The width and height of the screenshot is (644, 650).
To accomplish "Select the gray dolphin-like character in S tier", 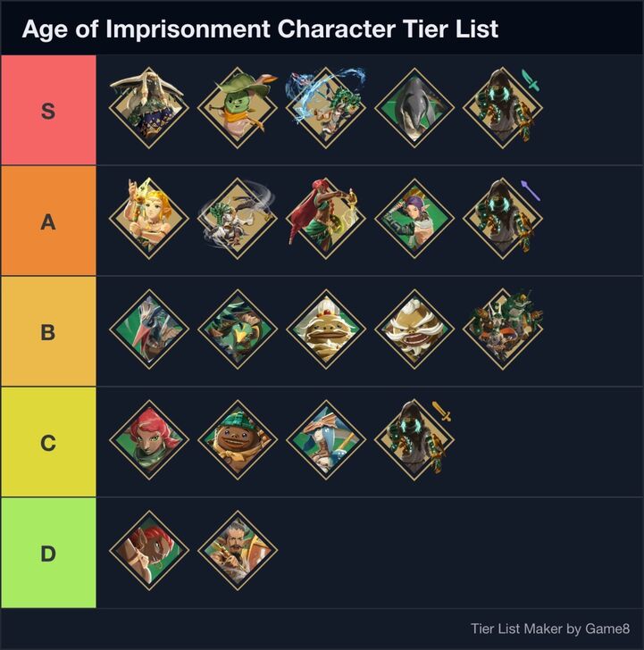I will [414, 108].
